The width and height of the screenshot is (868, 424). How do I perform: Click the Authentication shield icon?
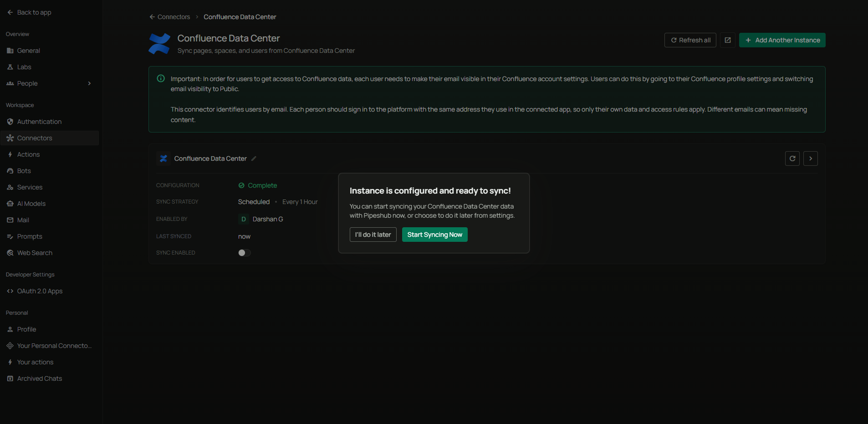tap(10, 122)
